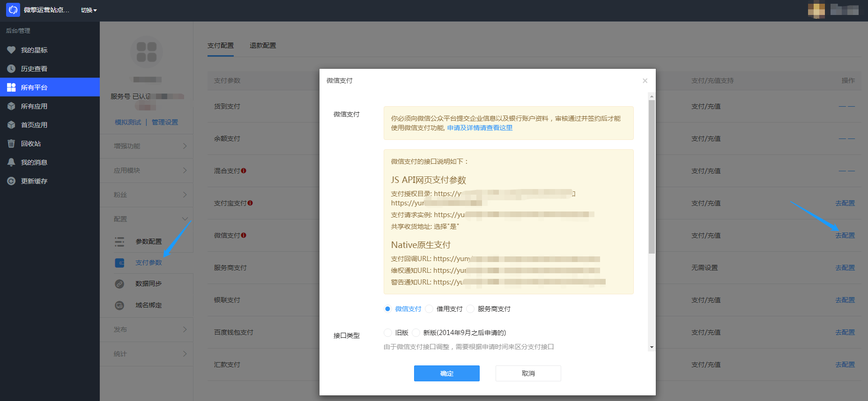Open 我的星标 heart icon

(x=11, y=50)
